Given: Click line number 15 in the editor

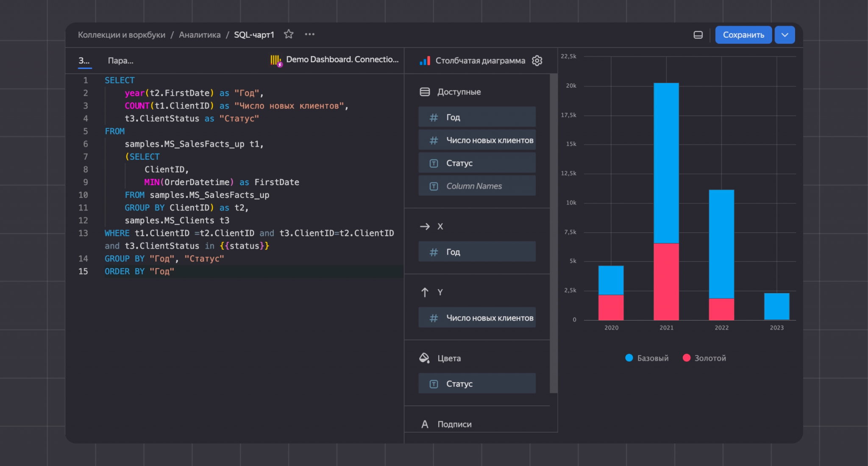Looking at the screenshot, I should coord(83,271).
